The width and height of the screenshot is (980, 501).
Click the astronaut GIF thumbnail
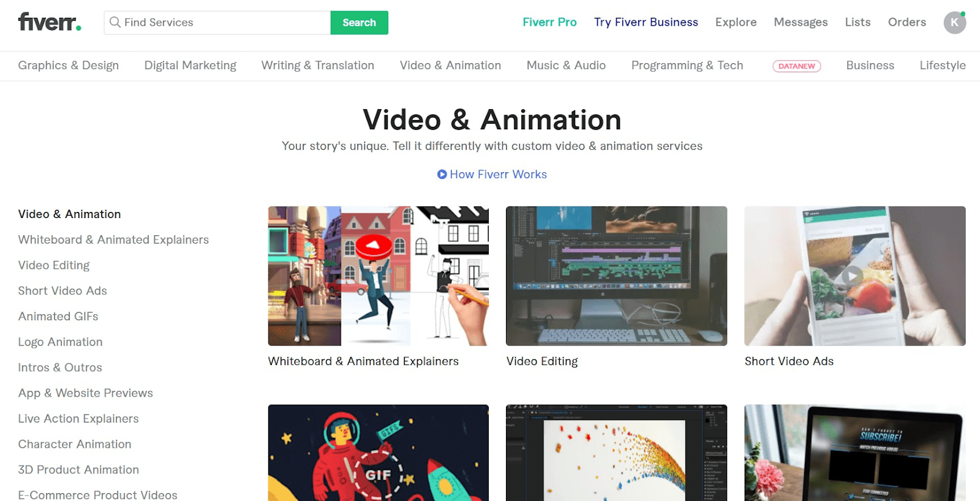(379, 453)
